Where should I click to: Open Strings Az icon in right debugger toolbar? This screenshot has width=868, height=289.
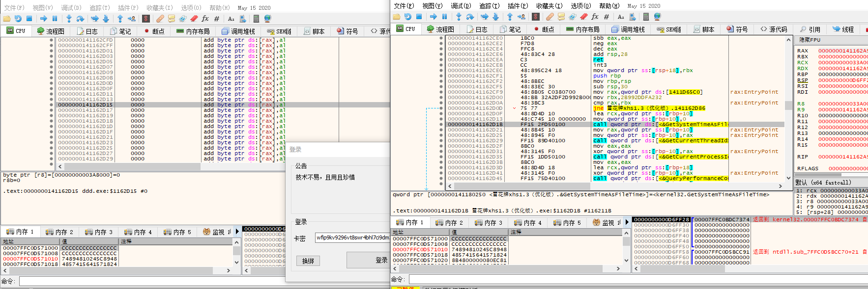pos(621,17)
